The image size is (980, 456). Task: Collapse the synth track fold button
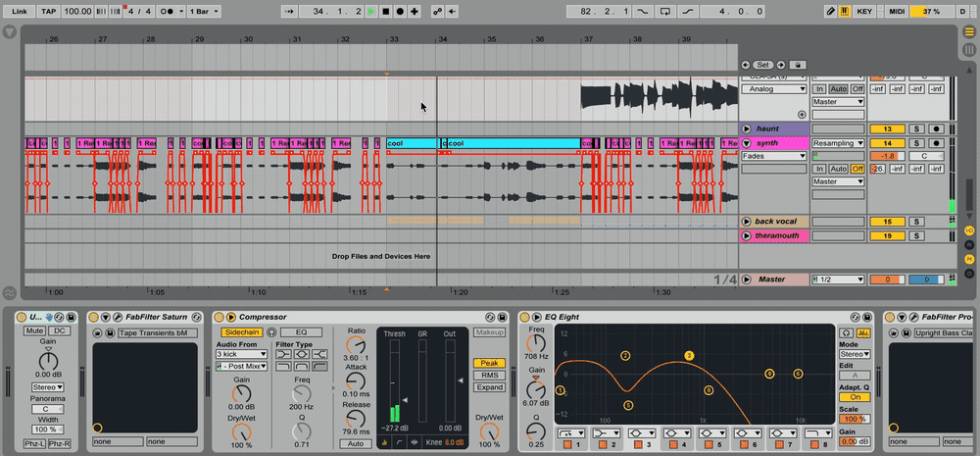[746, 143]
